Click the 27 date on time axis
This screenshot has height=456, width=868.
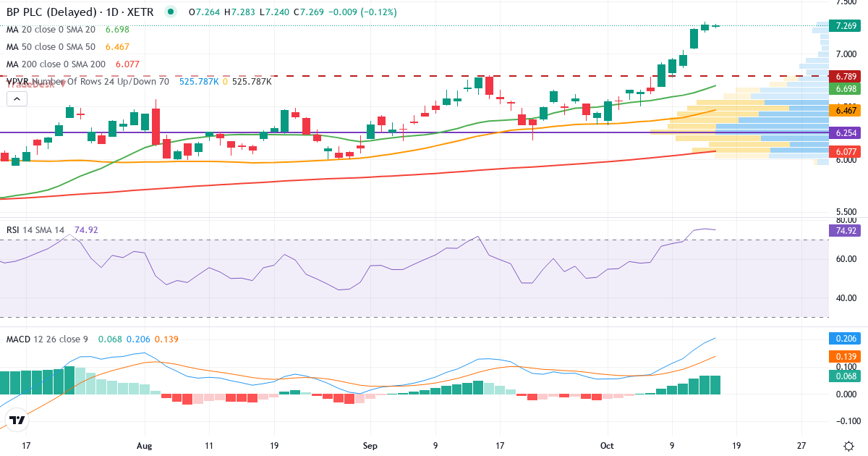[801, 446]
